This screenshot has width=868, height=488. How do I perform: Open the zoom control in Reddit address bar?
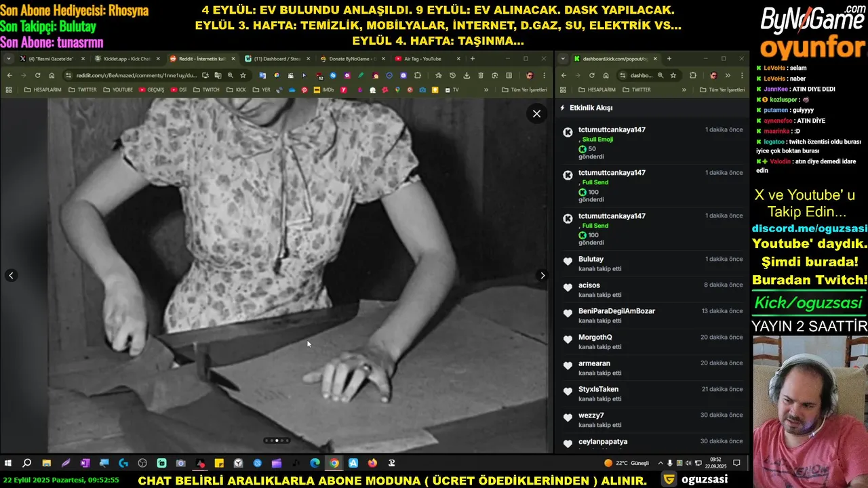point(231,75)
